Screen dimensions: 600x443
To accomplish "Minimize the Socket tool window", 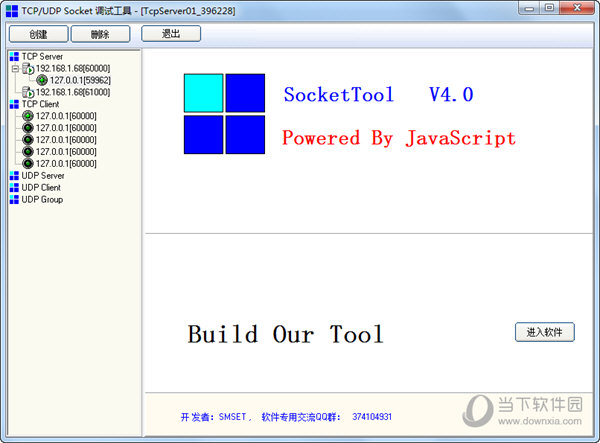I will pos(530,8).
